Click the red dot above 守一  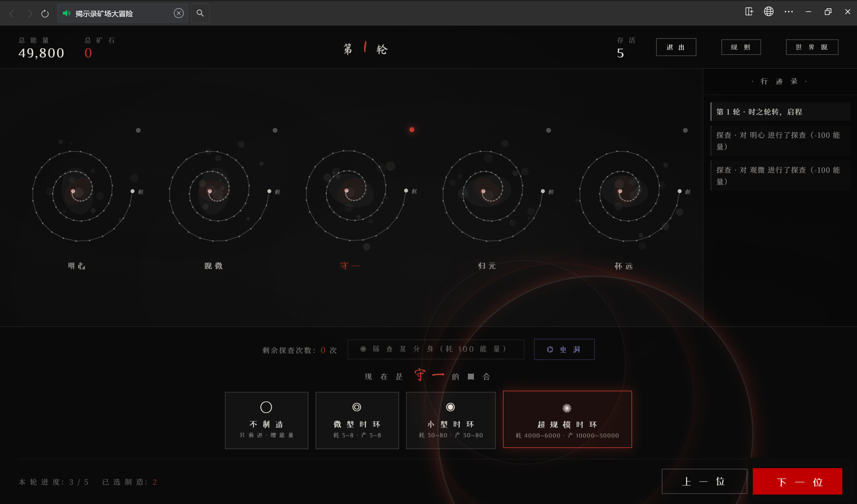[412, 130]
